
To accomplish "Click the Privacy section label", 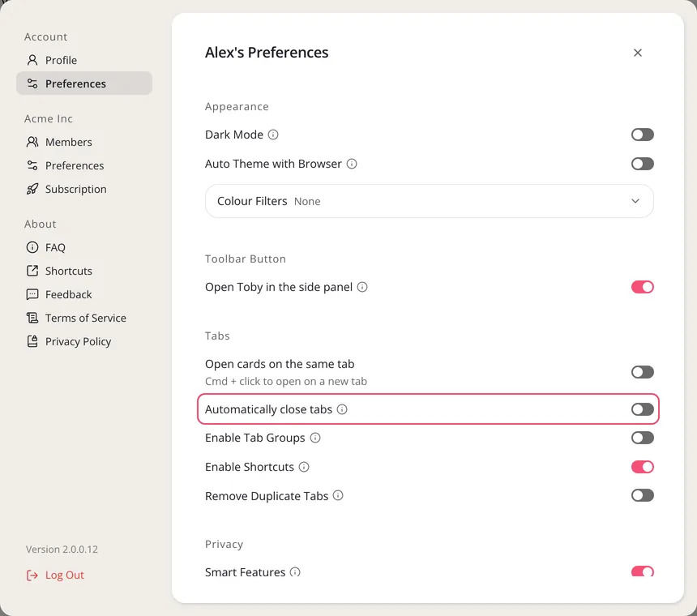I will coord(224,545).
